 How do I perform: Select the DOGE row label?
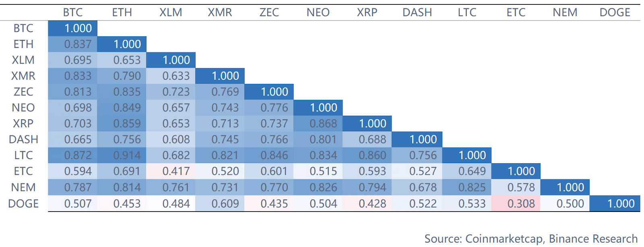23,204
